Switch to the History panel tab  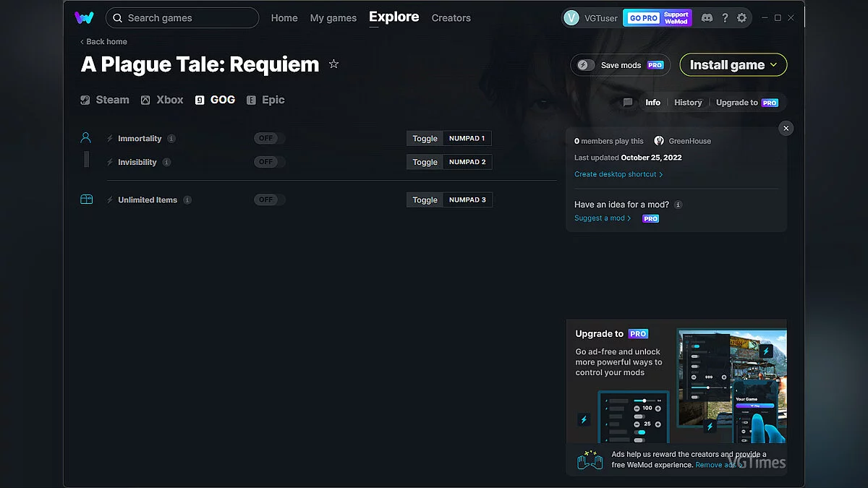click(x=688, y=103)
